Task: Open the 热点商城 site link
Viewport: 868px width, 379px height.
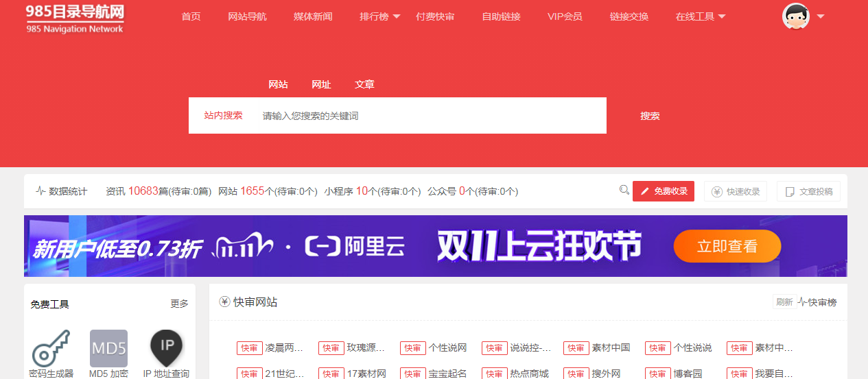Action: pos(529,374)
